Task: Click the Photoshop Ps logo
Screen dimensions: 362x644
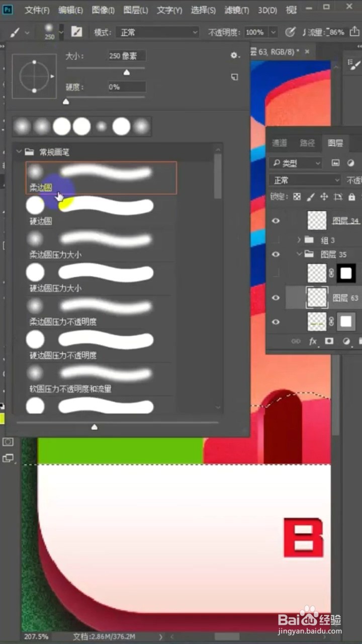Action: pyautogui.click(x=8, y=10)
